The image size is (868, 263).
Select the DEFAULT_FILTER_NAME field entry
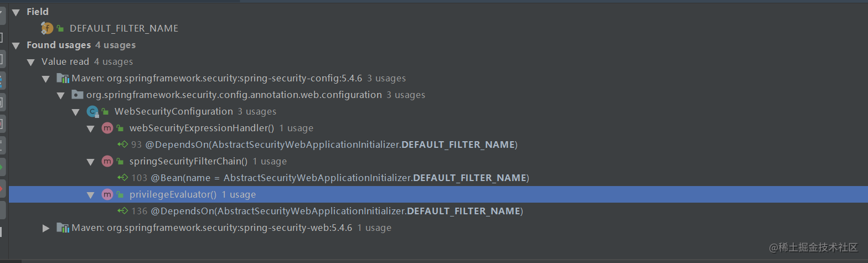124,28
